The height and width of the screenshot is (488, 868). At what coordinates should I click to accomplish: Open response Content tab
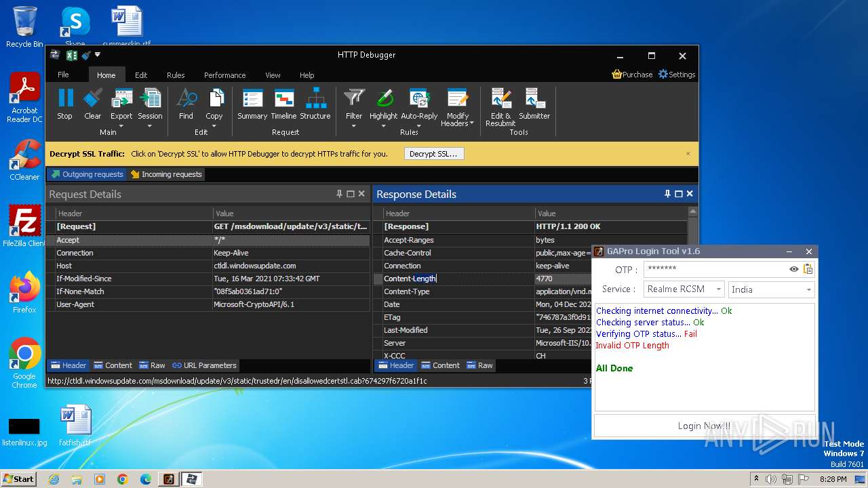click(x=440, y=365)
